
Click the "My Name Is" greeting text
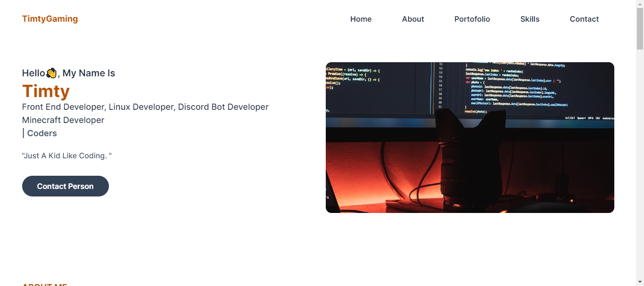[89, 73]
